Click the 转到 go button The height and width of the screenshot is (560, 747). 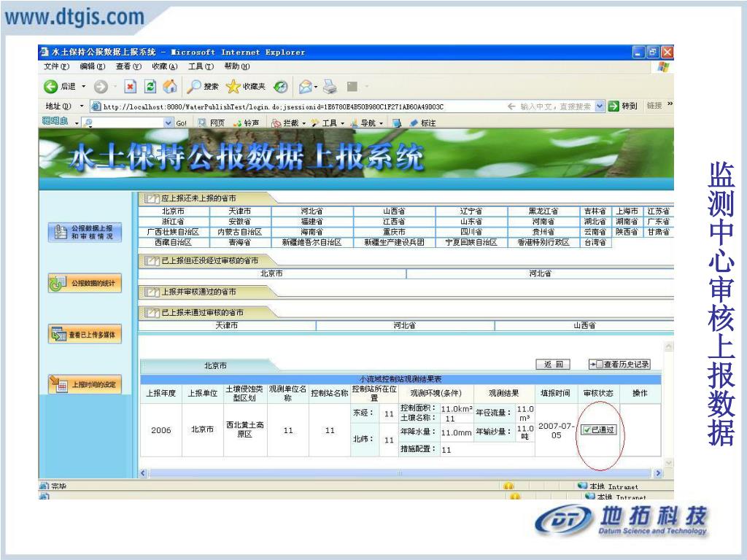pos(623,106)
